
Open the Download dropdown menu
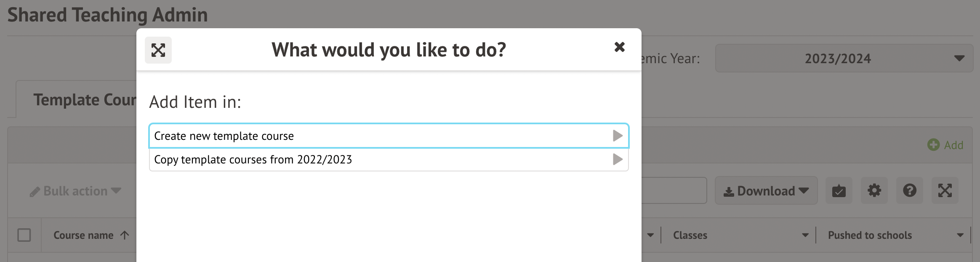[x=766, y=191]
